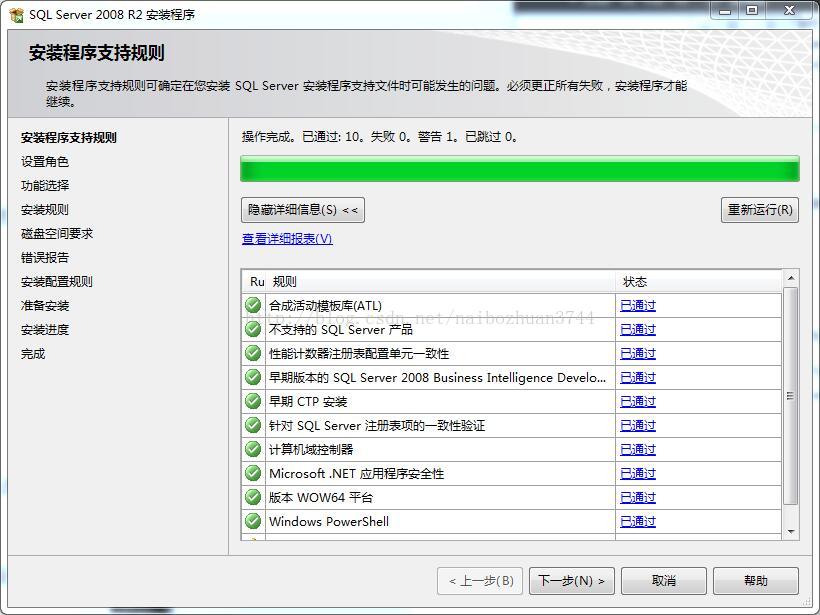820x615 pixels.
Task: Open 已通过 link for Business Intelligence row
Action: pyautogui.click(x=637, y=378)
